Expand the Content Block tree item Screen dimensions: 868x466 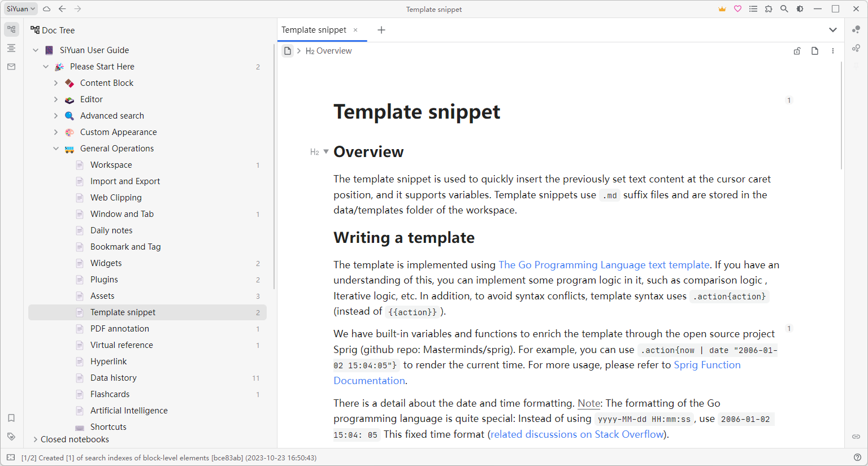(56, 83)
